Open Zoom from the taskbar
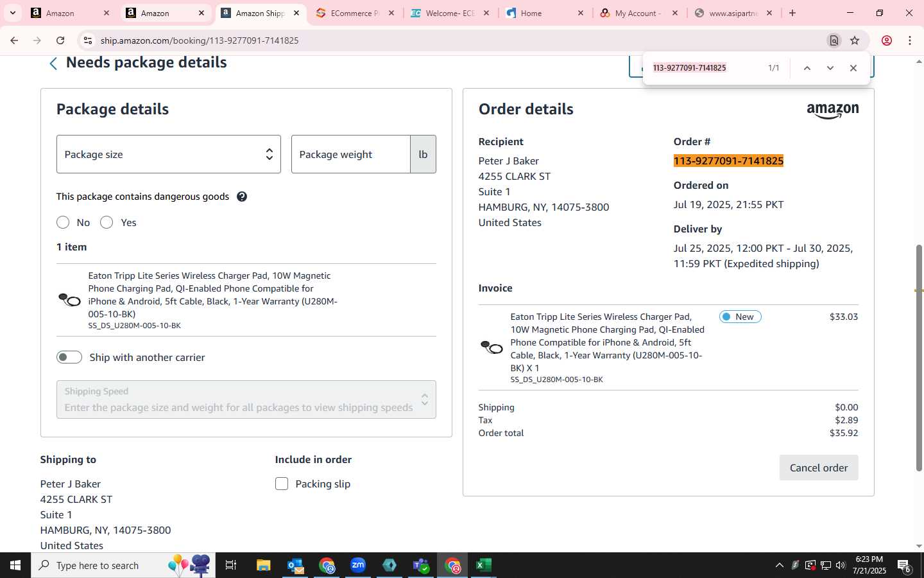924x578 pixels. (358, 565)
